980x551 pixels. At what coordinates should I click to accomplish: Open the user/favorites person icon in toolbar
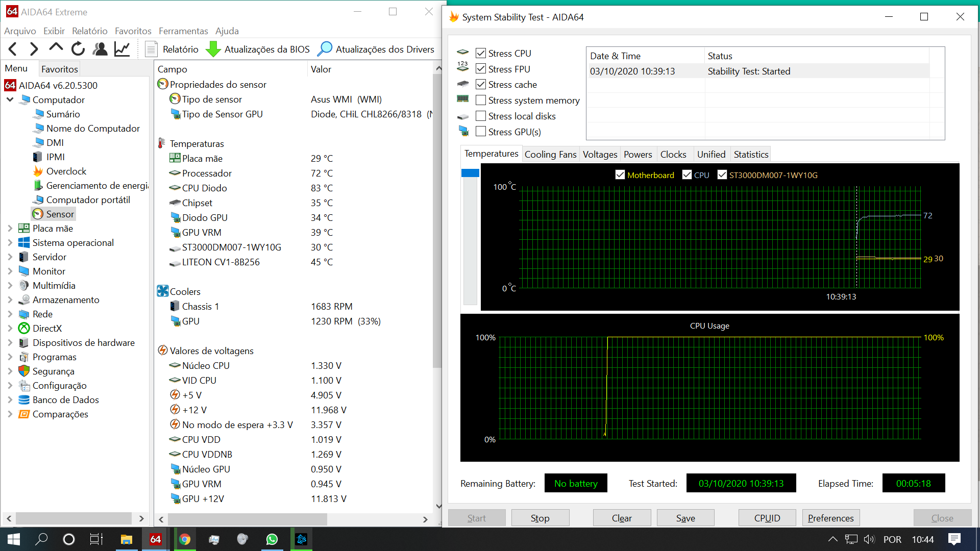point(100,49)
